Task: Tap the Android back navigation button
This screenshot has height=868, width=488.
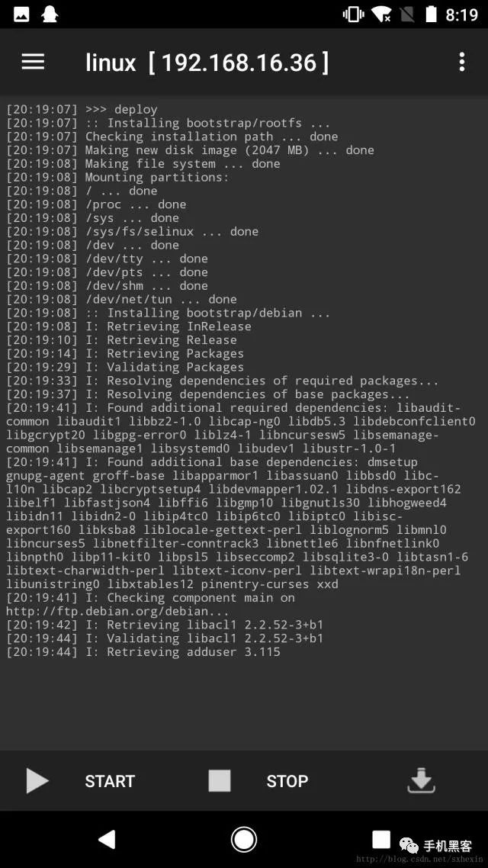Action: tap(106, 840)
